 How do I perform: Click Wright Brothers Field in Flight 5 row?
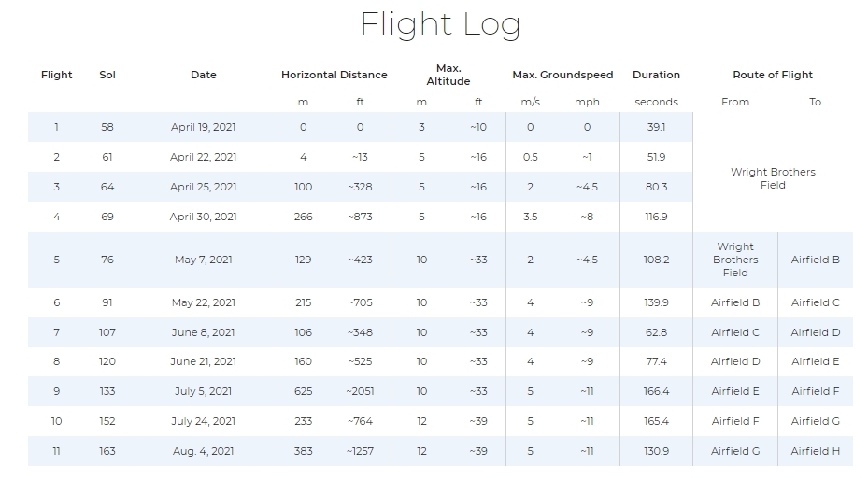[735, 260]
